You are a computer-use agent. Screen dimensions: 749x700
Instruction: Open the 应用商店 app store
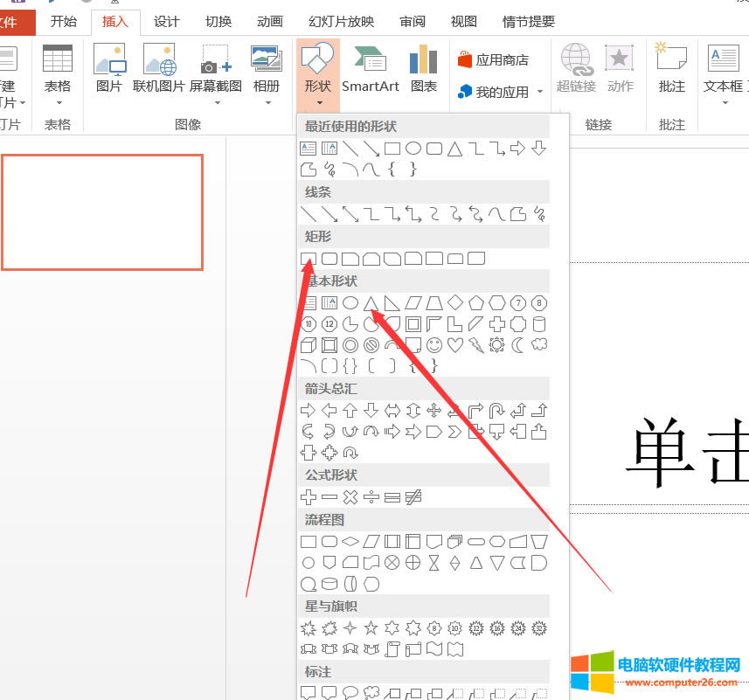point(496,59)
